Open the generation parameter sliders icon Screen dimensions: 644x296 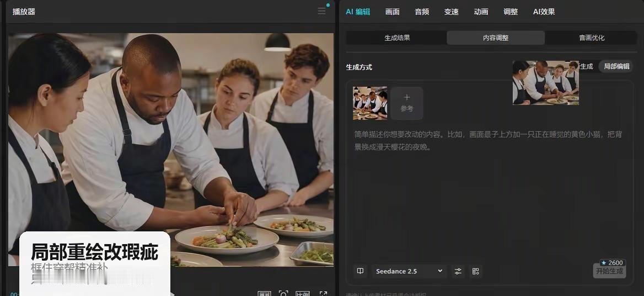(x=458, y=271)
